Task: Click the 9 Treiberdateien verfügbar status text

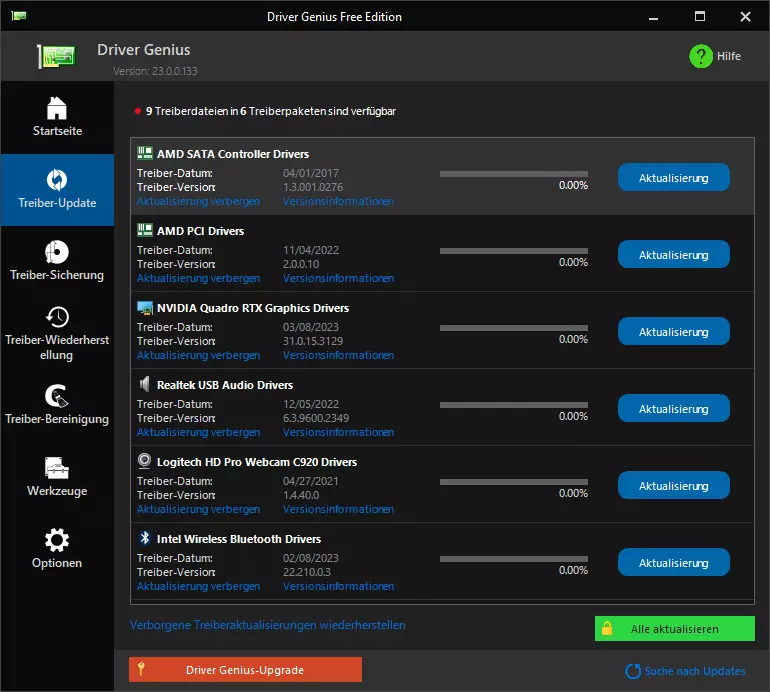Action: (x=271, y=111)
